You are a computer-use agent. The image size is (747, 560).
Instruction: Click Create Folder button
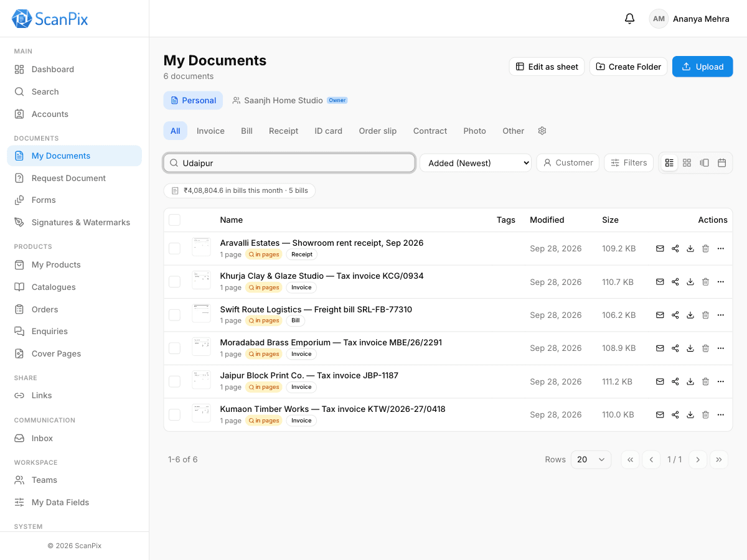[629, 67]
